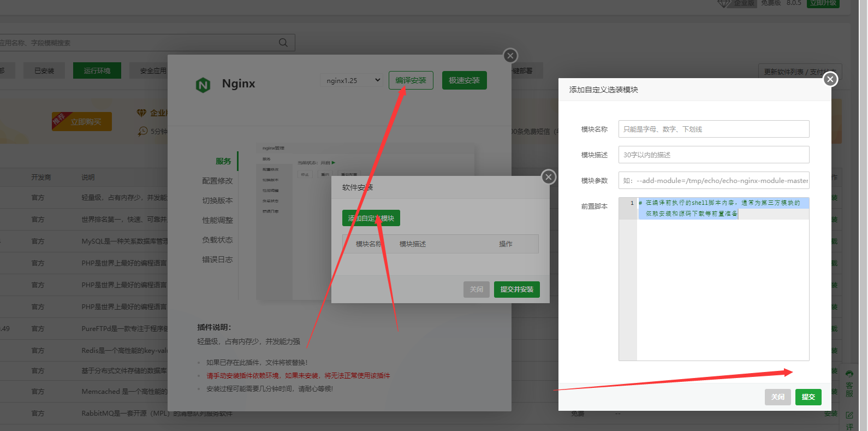Viewport: 868px width, 431px height.
Task: Click the MySQL description row text
Action: click(x=124, y=241)
